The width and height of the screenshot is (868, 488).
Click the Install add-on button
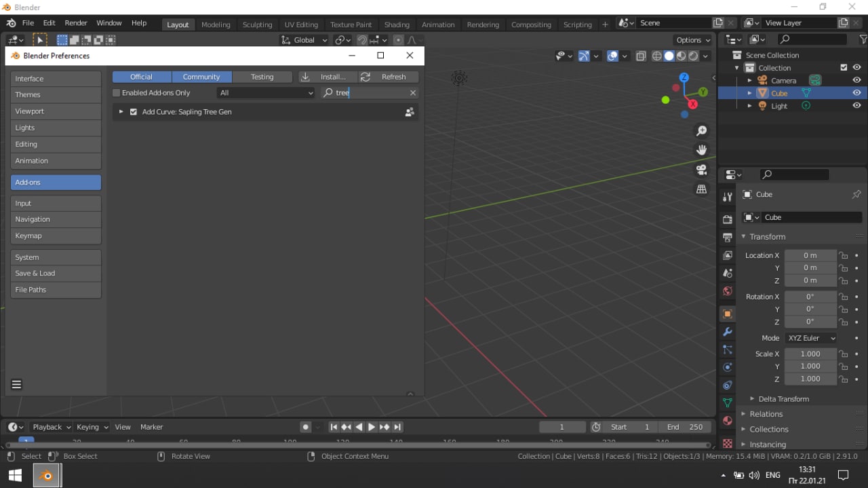click(328, 77)
